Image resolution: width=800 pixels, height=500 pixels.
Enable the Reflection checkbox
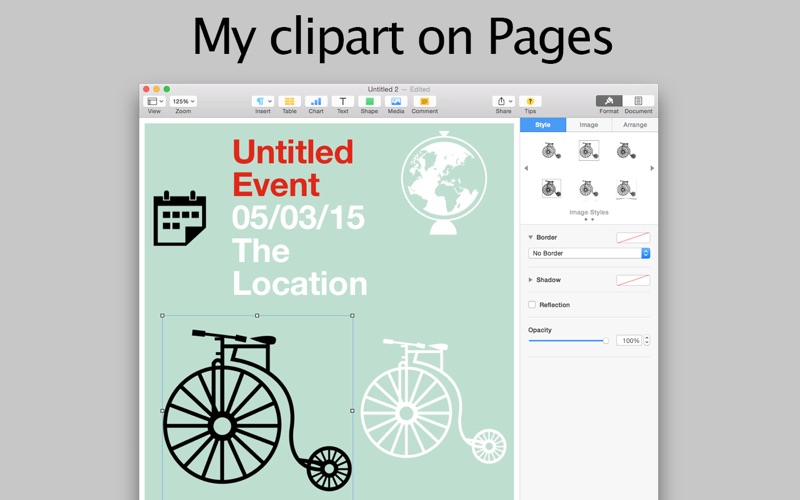pyautogui.click(x=532, y=305)
